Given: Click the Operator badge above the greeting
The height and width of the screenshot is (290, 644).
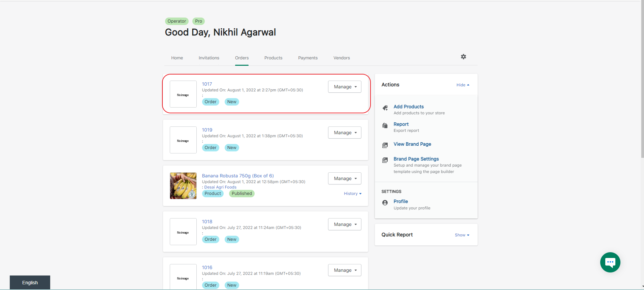Looking at the screenshot, I should coord(177,21).
